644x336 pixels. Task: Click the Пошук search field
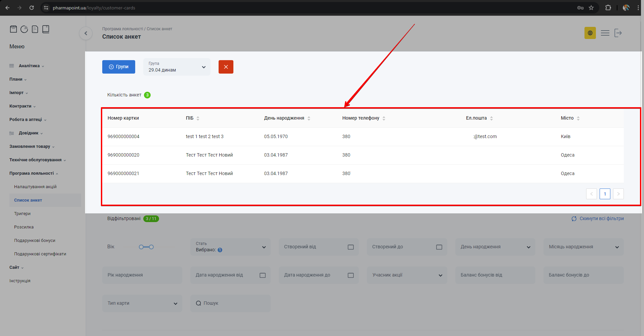230,303
